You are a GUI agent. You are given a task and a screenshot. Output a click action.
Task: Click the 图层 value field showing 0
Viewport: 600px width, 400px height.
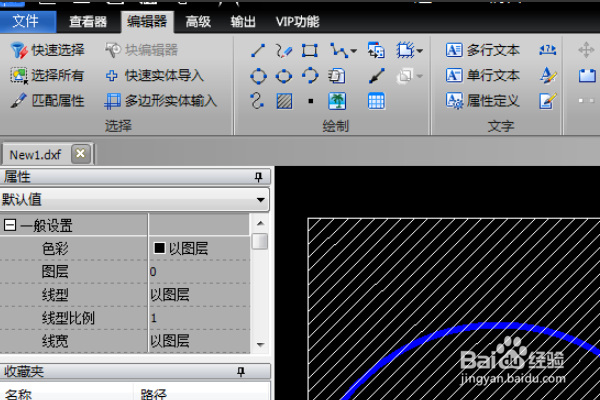(x=199, y=272)
